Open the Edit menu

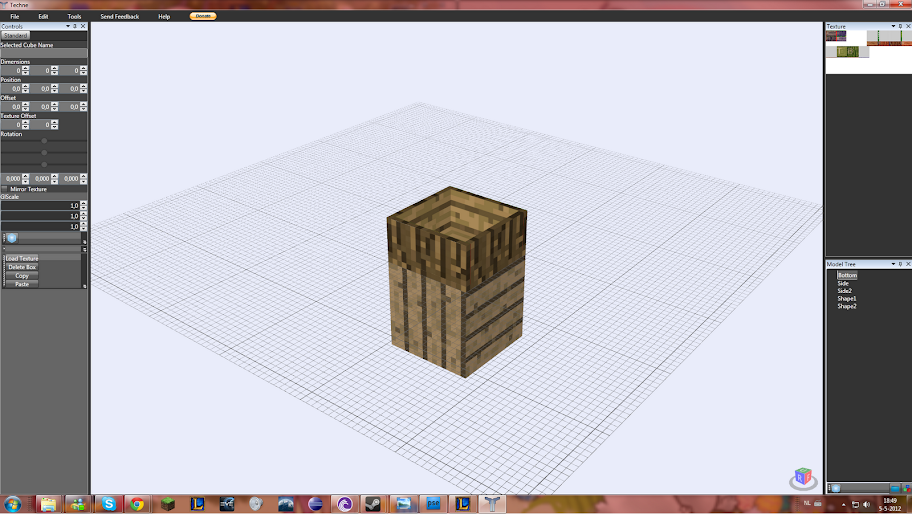(43, 16)
